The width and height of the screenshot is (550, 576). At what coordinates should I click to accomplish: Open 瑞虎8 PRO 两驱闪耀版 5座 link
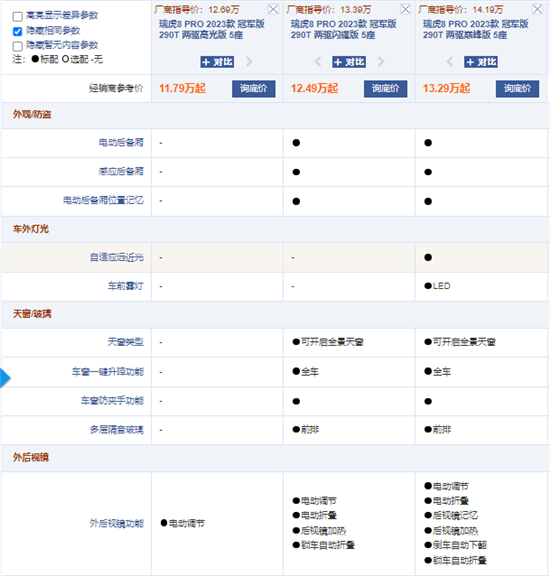[x=344, y=29]
